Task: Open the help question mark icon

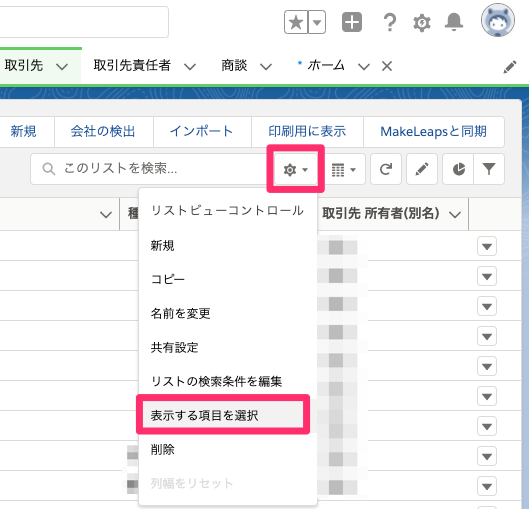Action: 390,22
